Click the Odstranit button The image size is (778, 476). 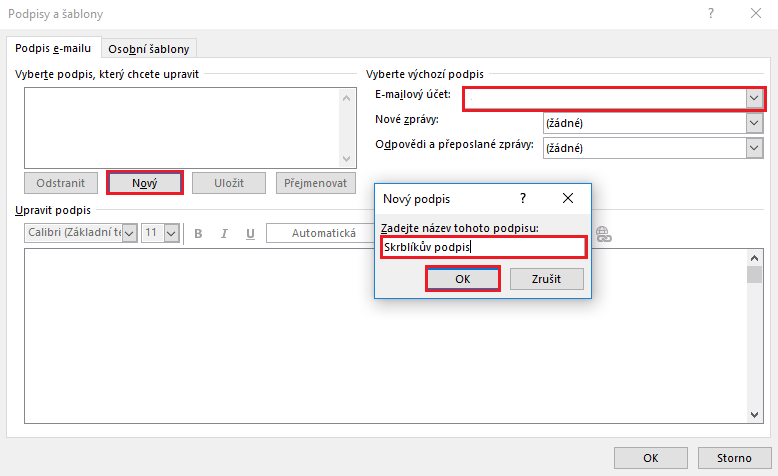point(61,183)
